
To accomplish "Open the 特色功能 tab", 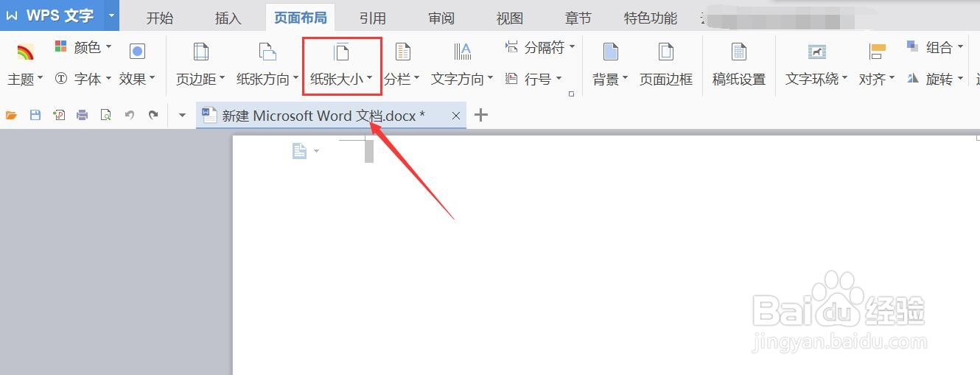I will [x=651, y=18].
